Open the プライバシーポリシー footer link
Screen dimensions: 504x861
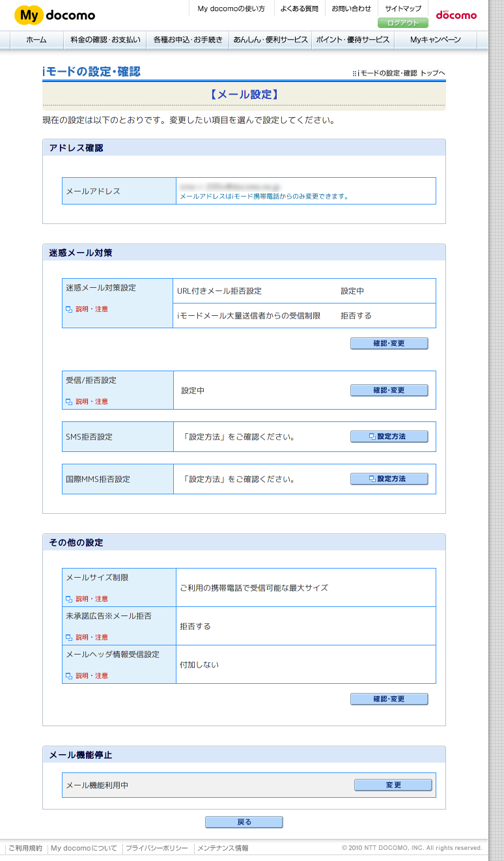157,848
